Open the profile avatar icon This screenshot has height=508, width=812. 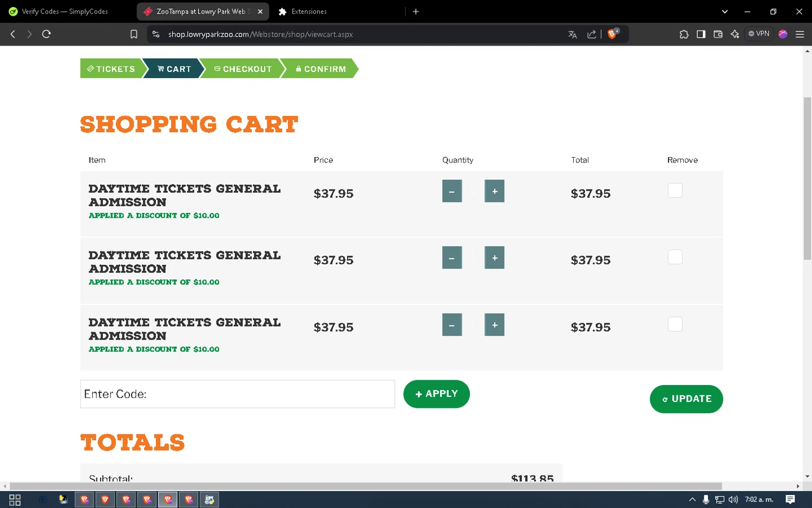(x=783, y=34)
